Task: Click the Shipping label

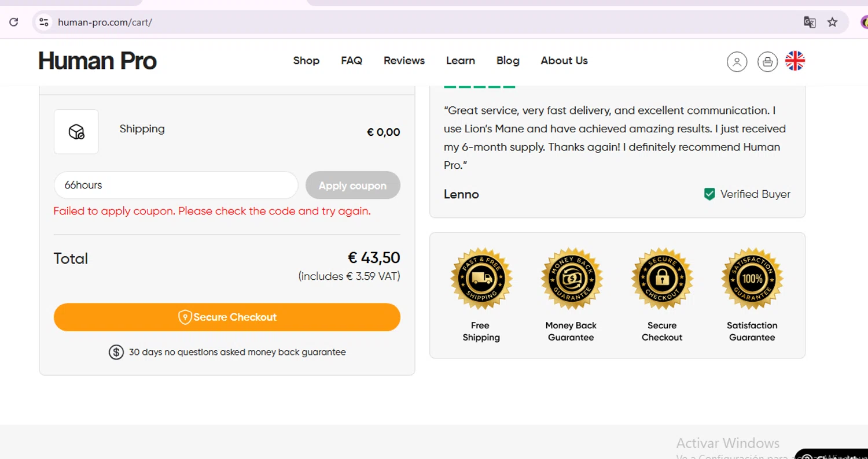Action: click(142, 129)
